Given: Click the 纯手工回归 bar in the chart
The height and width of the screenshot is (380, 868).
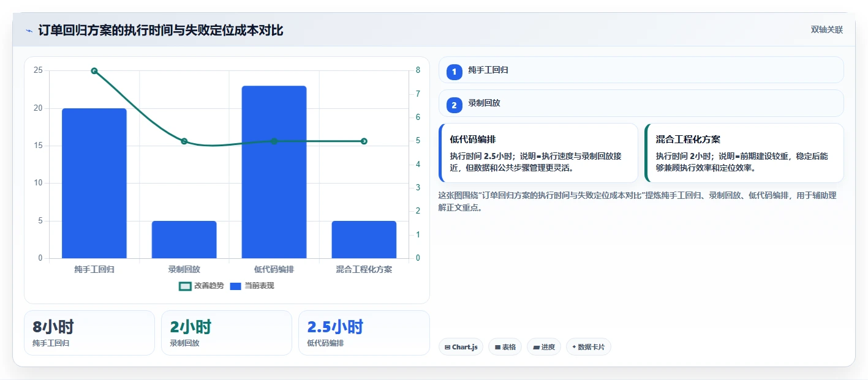Looking at the screenshot, I should tap(94, 184).
